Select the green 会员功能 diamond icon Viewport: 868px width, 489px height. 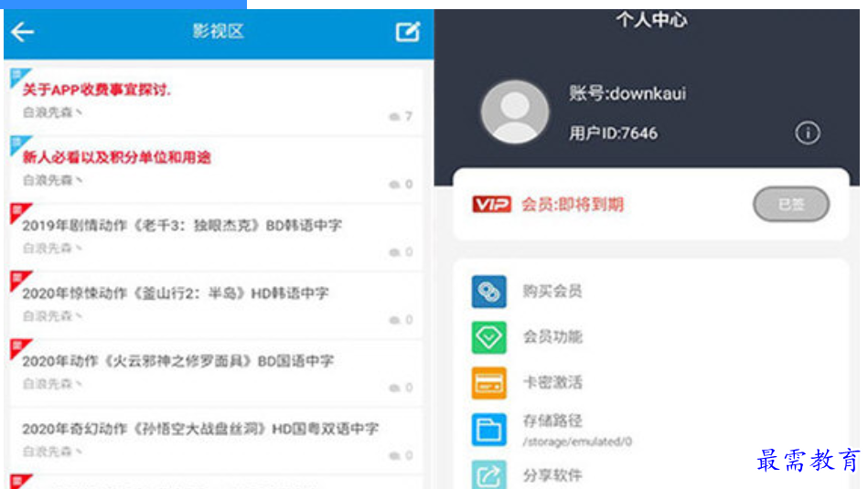click(488, 337)
